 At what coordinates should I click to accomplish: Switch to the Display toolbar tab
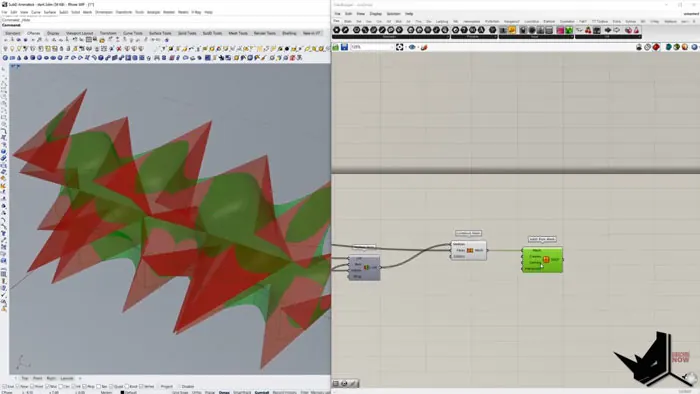[x=53, y=33]
